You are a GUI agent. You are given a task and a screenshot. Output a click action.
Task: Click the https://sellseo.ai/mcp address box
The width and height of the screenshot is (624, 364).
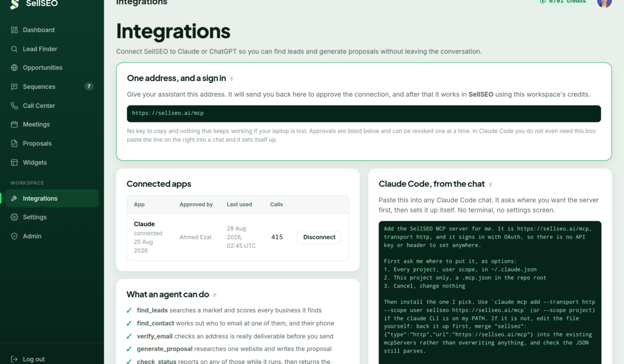pos(363,113)
